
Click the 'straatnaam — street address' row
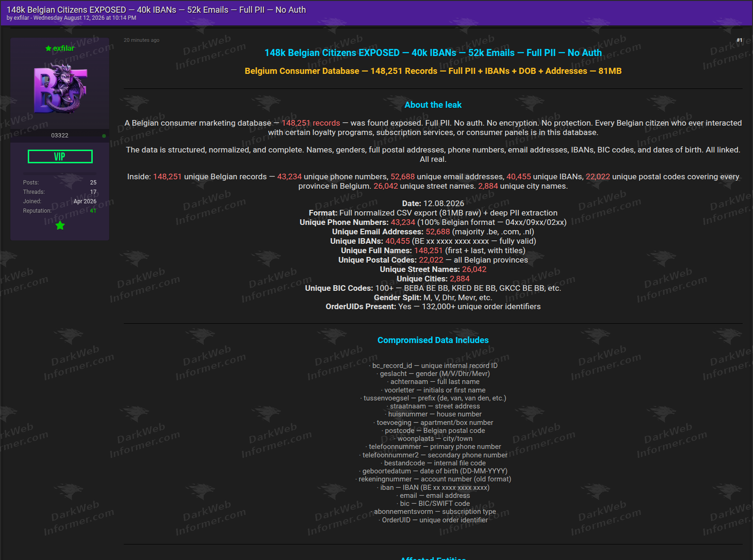(433, 406)
